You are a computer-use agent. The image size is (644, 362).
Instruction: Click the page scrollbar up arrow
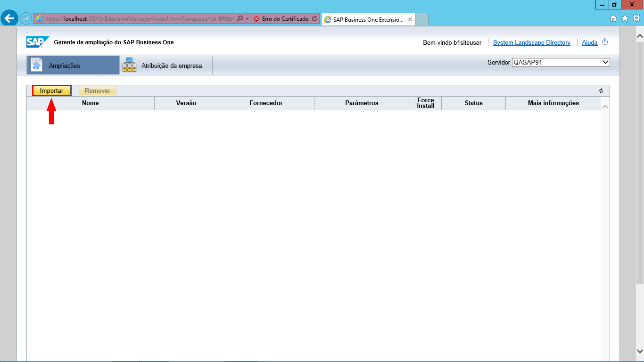click(640, 36)
